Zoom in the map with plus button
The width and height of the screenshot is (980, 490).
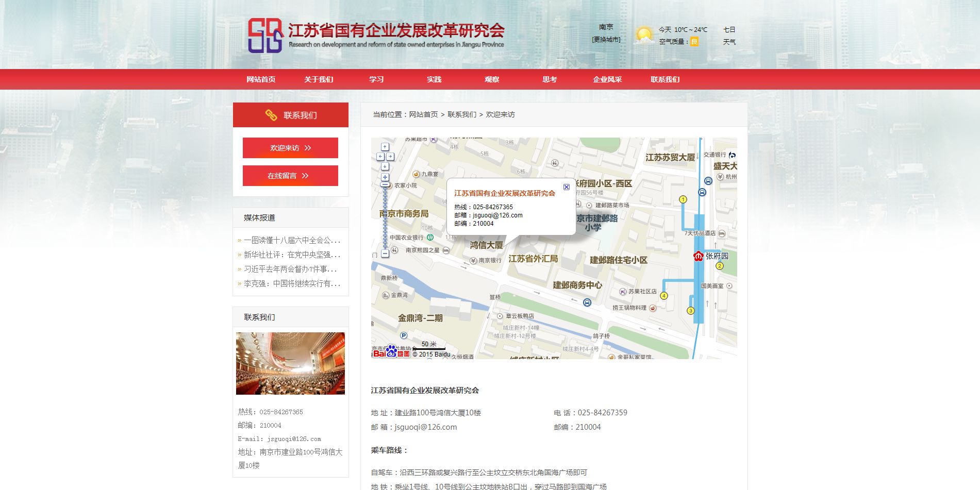[385, 177]
